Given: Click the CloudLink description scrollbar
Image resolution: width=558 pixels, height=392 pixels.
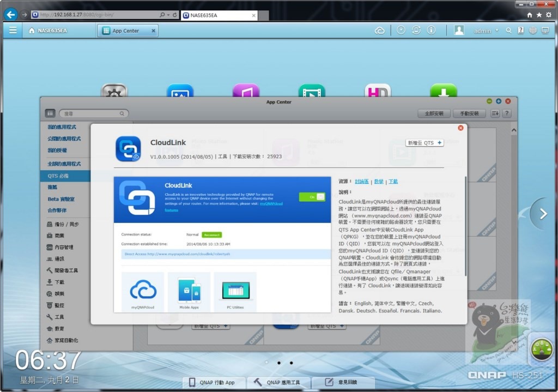Looking at the screenshot, I should tap(465, 226).
